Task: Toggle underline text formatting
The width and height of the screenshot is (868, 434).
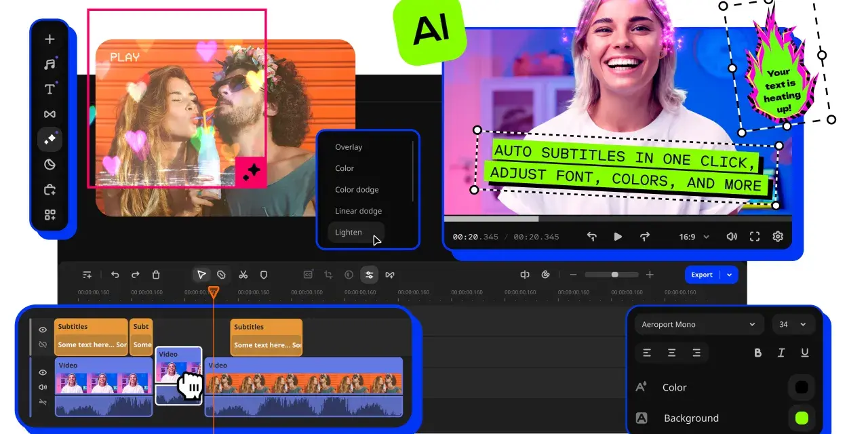Action: pyautogui.click(x=805, y=353)
